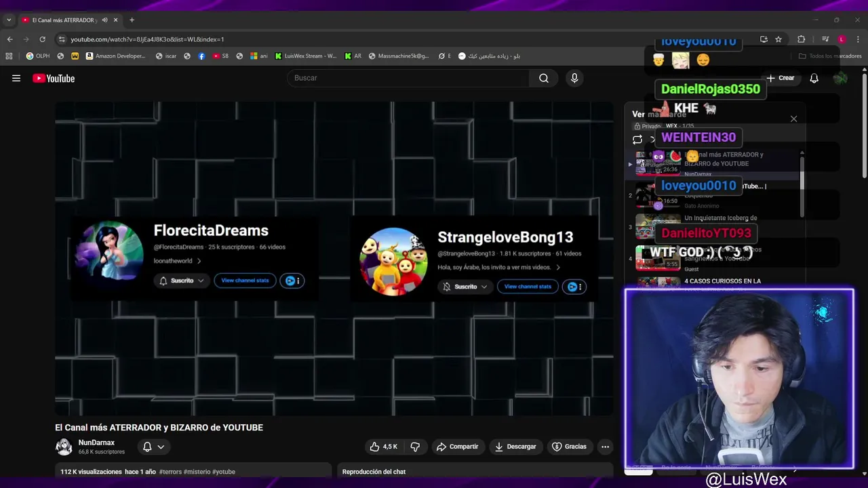Viewport: 868px width, 488px height.
Task: Play playlist video 26:36 thumbnail
Action: (658, 163)
